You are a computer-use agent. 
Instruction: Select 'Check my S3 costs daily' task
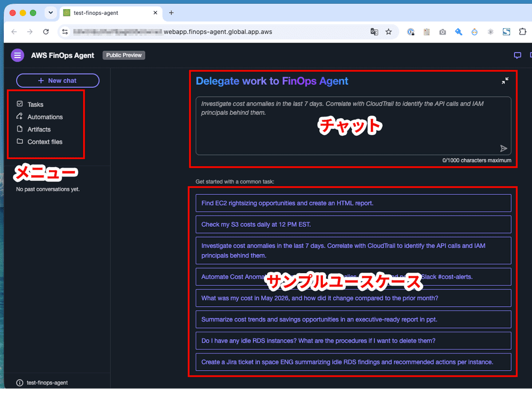pos(353,225)
